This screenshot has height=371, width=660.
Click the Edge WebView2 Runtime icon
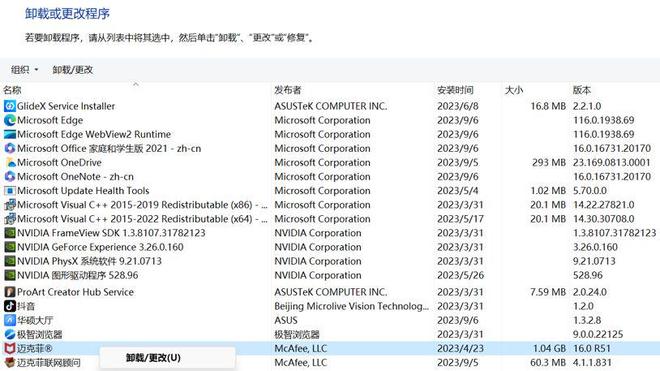click(x=10, y=134)
